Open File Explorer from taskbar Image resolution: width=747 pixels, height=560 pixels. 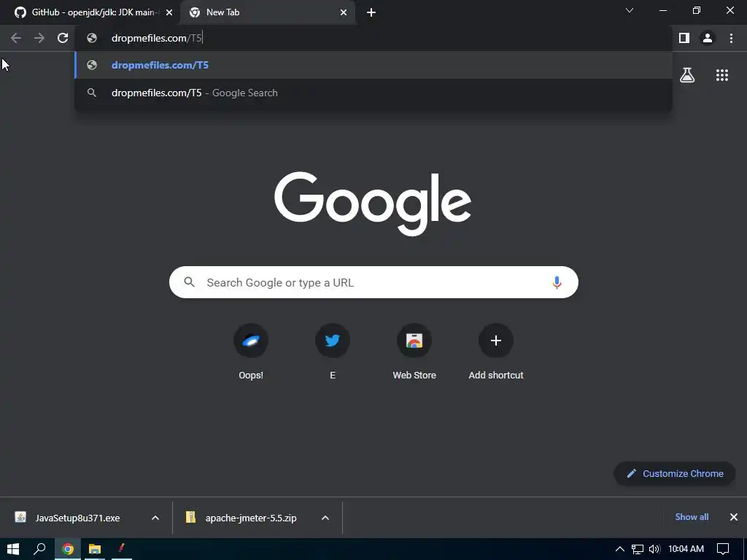[x=95, y=549]
